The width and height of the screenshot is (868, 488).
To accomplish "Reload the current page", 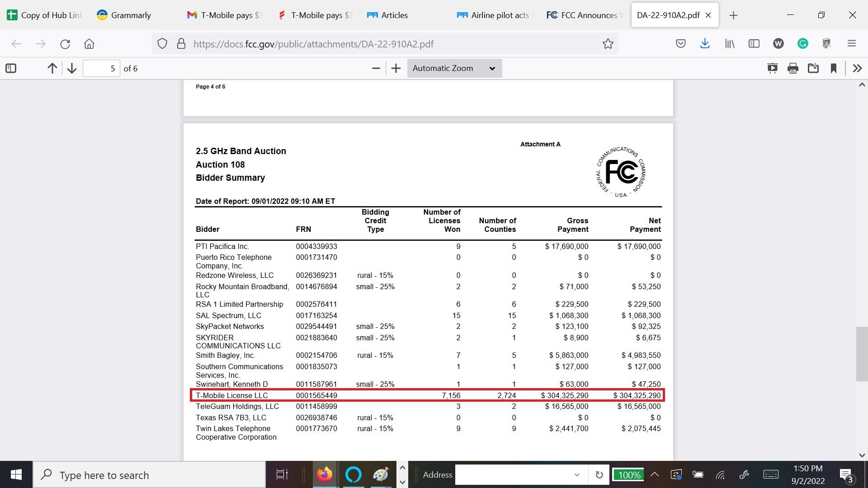I will pyautogui.click(x=65, y=44).
